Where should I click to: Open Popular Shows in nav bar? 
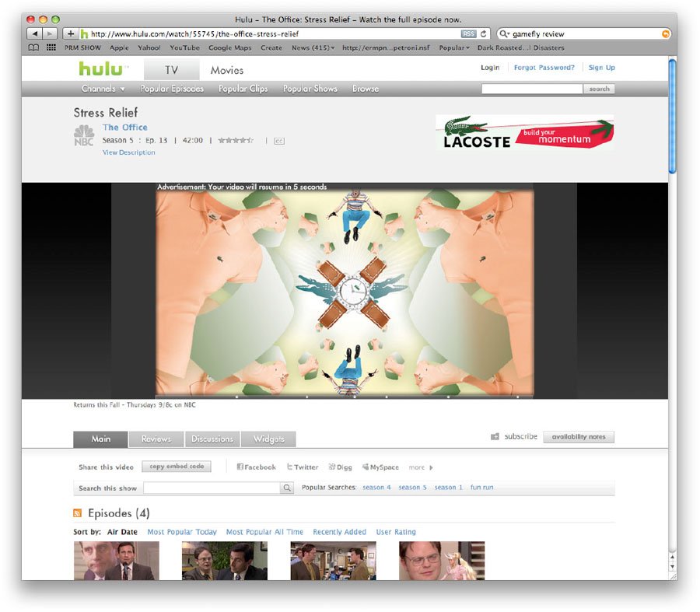click(310, 89)
